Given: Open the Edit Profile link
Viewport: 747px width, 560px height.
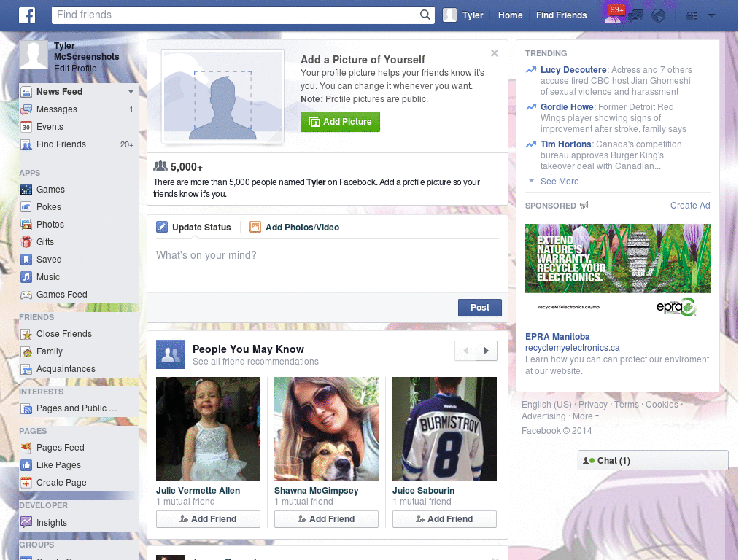Looking at the screenshot, I should [75, 68].
